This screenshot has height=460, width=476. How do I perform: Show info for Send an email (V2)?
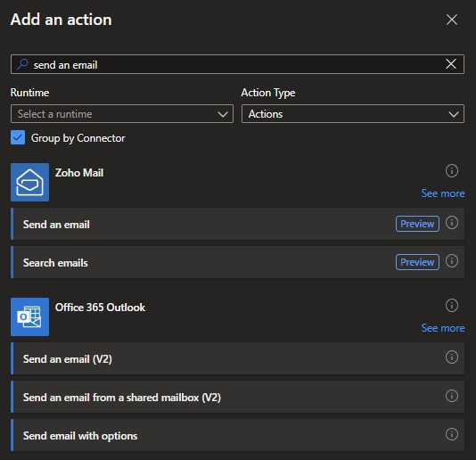tap(452, 357)
